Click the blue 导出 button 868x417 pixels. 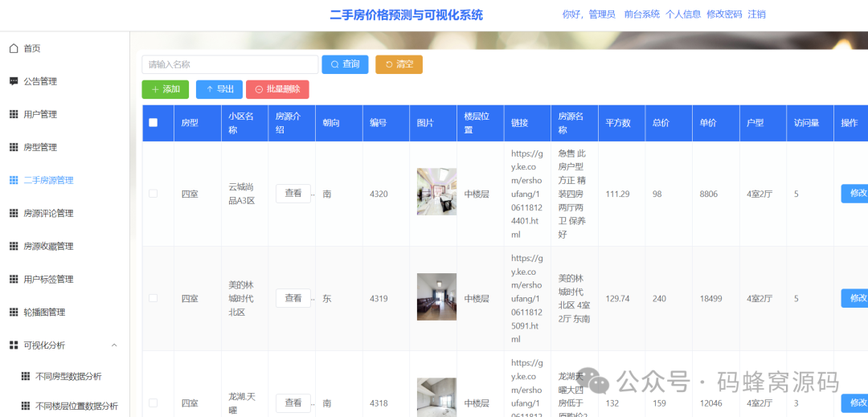pos(219,90)
